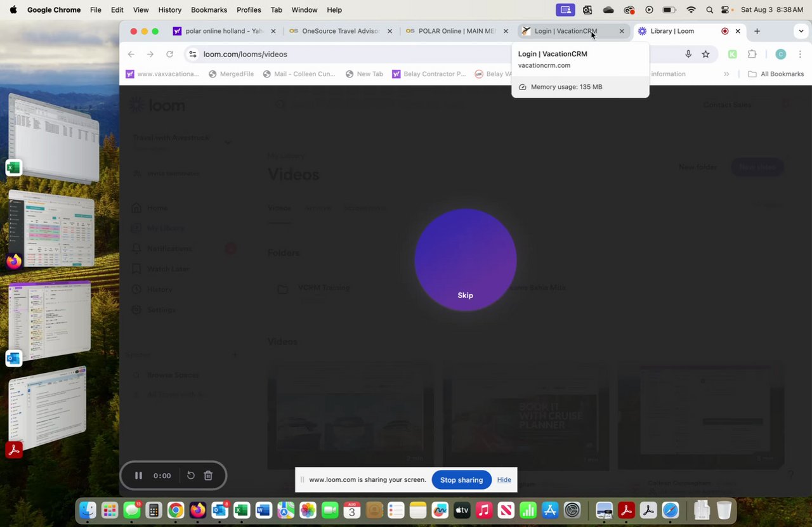Open System Settings from the Dock
Screen dimensions: 812x527
(572, 510)
